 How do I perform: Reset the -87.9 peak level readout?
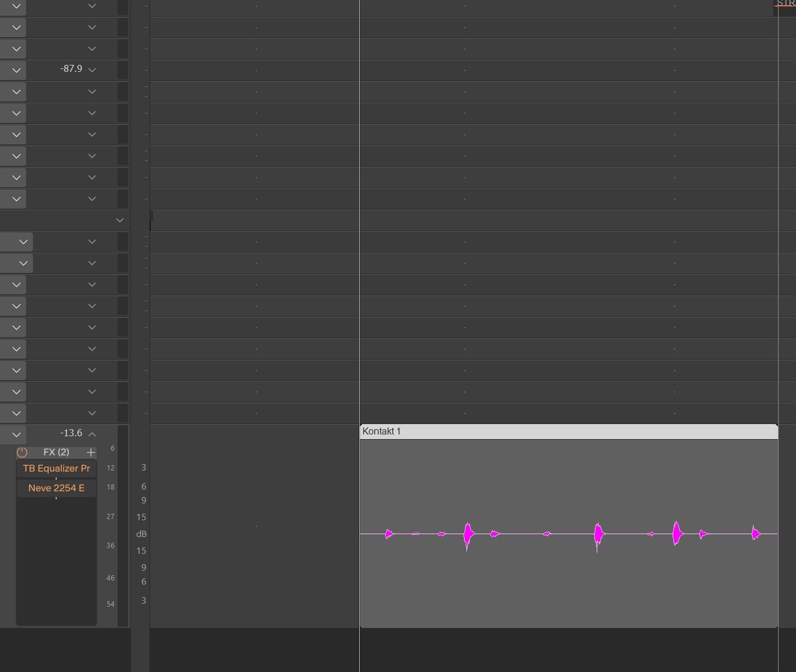(71, 69)
